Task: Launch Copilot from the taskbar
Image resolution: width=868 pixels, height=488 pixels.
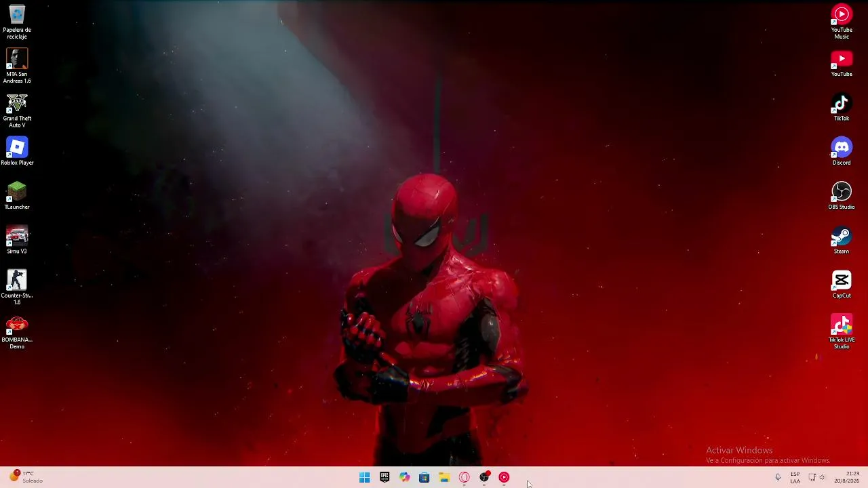Action: [404, 477]
